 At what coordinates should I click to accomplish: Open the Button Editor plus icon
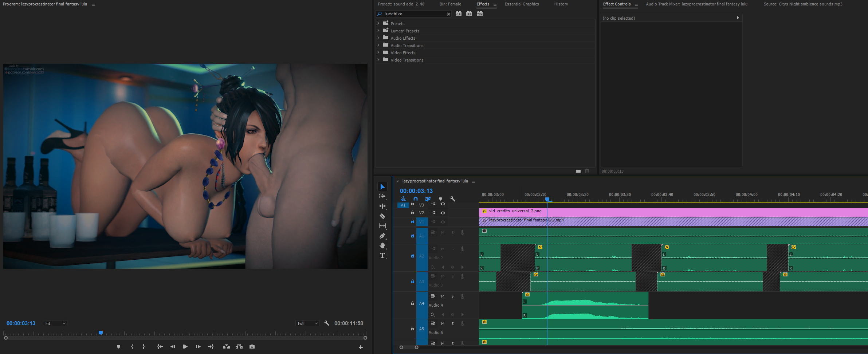click(361, 347)
